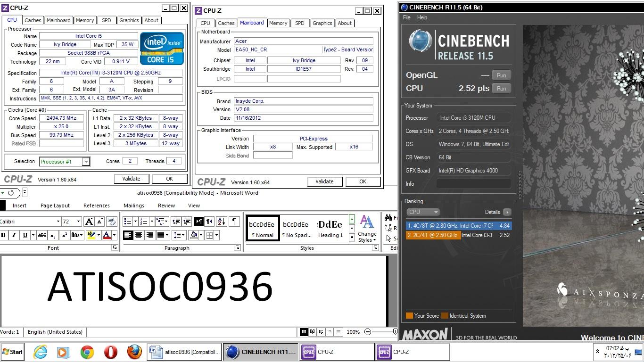Screen dimensions: 644x362
Task: Open the Change Case dropdown
Action: [x=77, y=235]
